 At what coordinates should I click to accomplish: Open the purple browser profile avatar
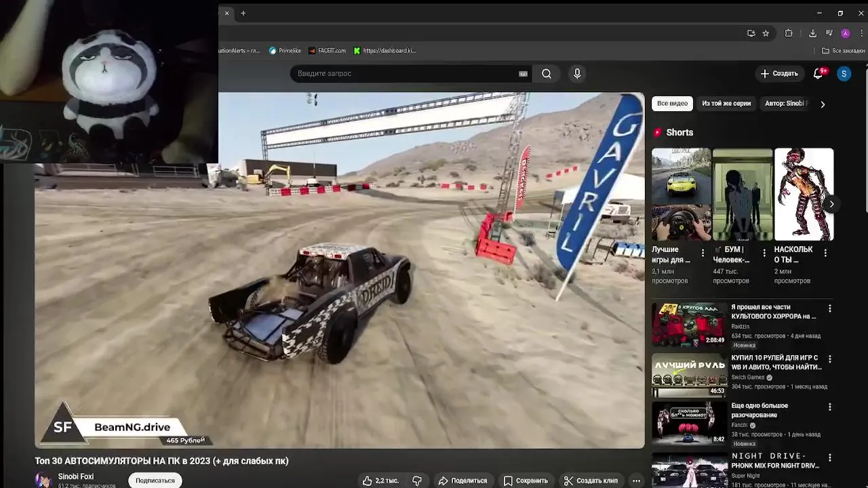tap(845, 33)
